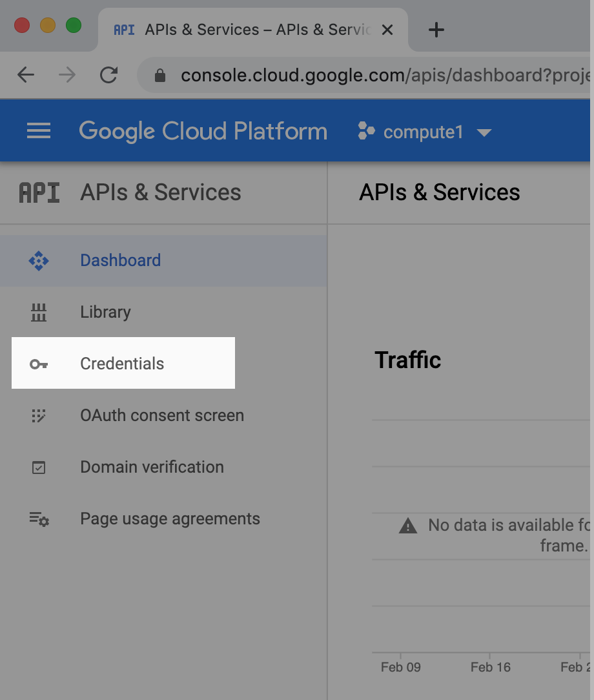Select Credentials in the sidebar

(x=122, y=364)
